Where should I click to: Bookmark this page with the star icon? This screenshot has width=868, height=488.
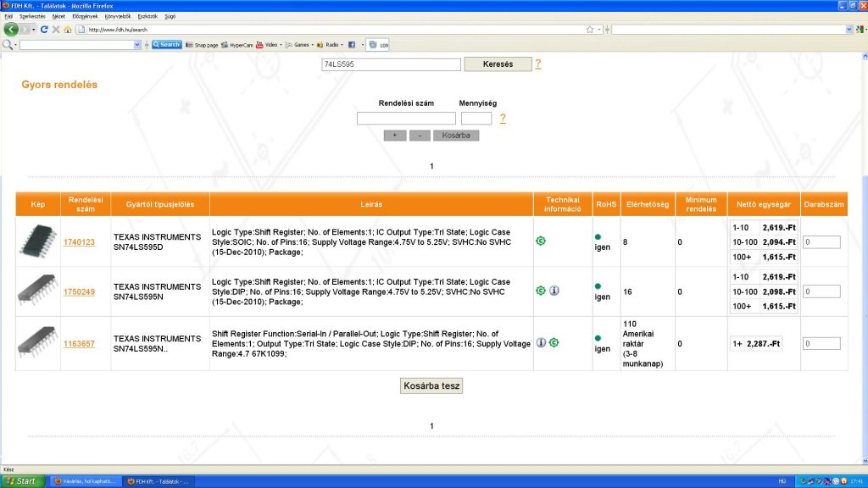pyautogui.click(x=590, y=30)
